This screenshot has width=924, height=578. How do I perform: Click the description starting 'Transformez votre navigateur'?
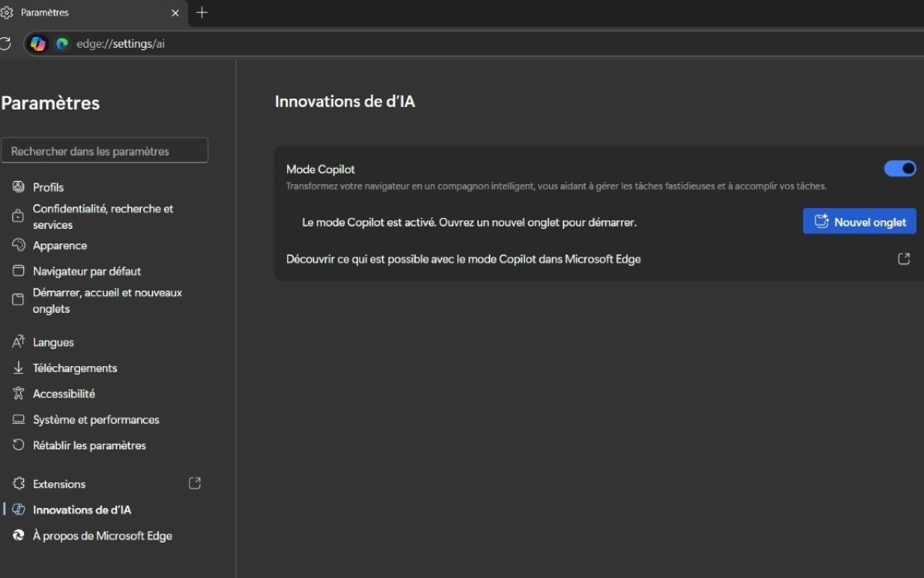point(557,186)
